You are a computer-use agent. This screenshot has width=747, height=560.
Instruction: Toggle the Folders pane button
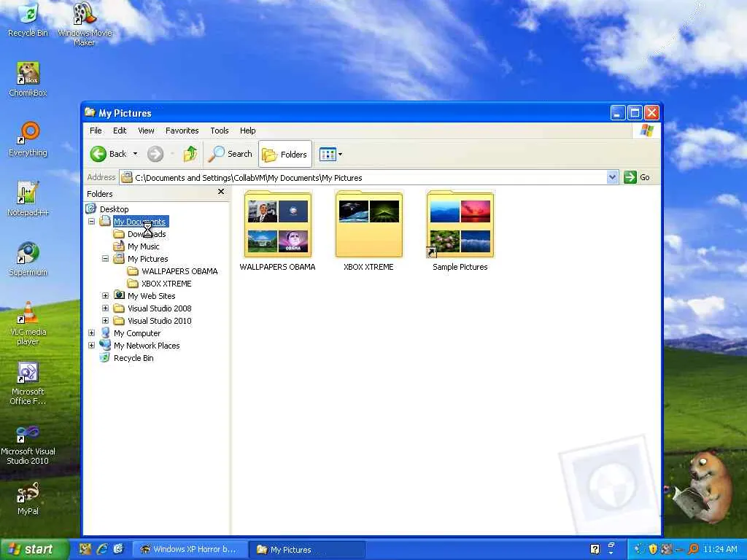pyautogui.click(x=285, y=155)
